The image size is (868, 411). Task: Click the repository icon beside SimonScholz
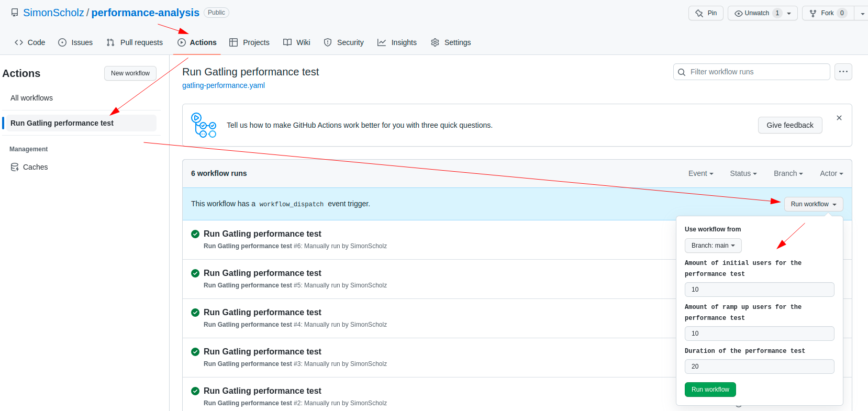click(x=15, y=13)
